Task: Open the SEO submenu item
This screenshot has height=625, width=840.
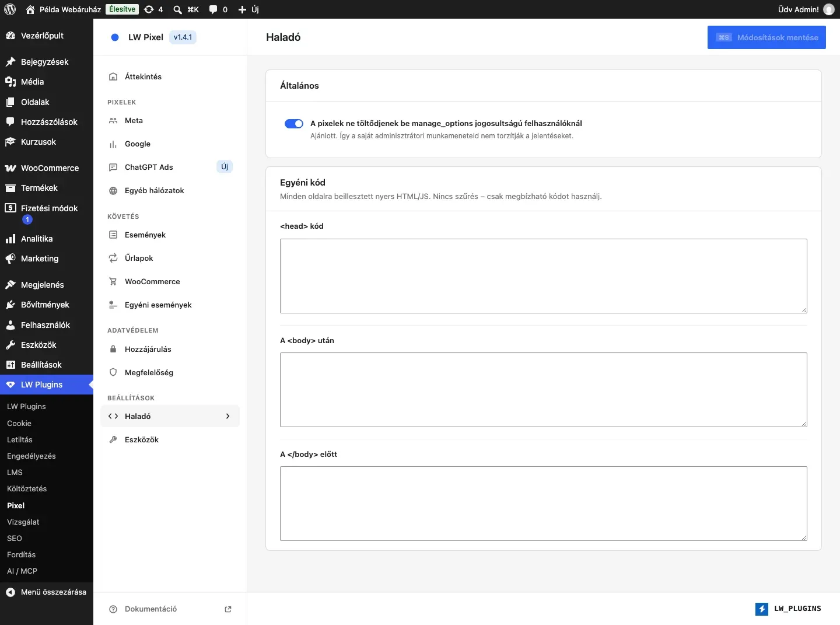Action: pyautogui.click(x=15, y=538)
